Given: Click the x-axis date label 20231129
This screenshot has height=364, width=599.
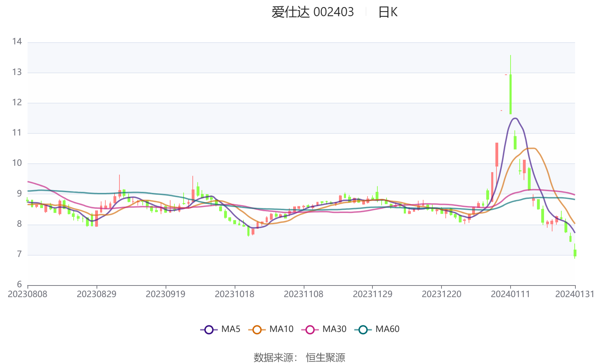Looking at the screenshot, I should [x=372, y=294].
